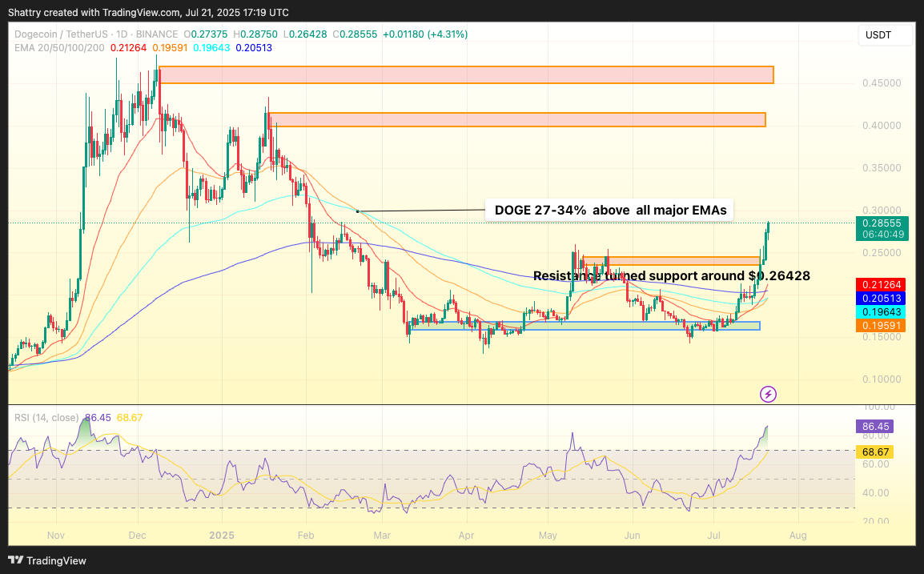Image resolution: width=924 pixels, height=574 pixels.
Task: Click the 80.00 level on RSI scale
Action: 876,436
